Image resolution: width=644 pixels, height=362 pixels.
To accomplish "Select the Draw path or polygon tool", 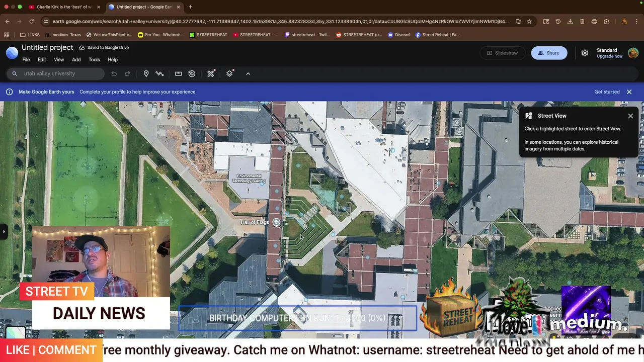I will point(159,74).
